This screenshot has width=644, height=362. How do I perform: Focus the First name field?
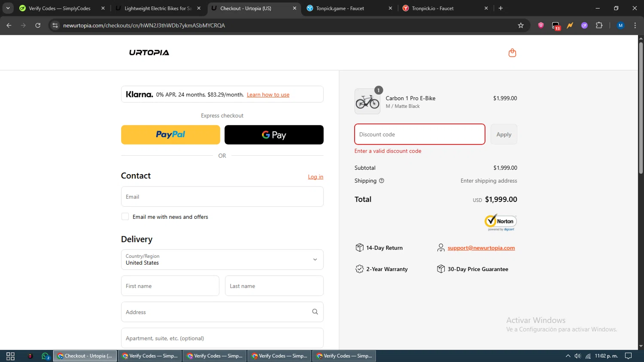[x=170, y=286]
